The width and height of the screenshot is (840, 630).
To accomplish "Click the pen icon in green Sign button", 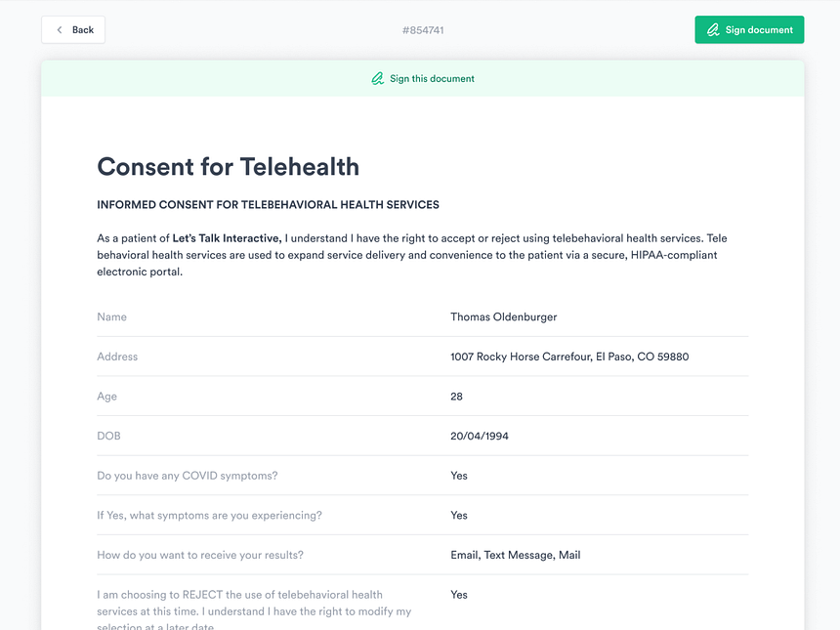I will point(714,30).
